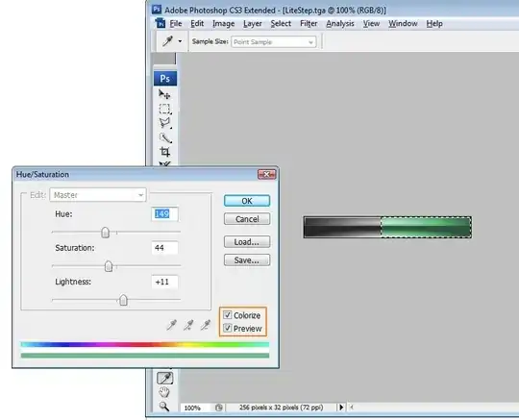This screenshot has width=519, height=420.
Task: Open the File menu
Action: 176,23
